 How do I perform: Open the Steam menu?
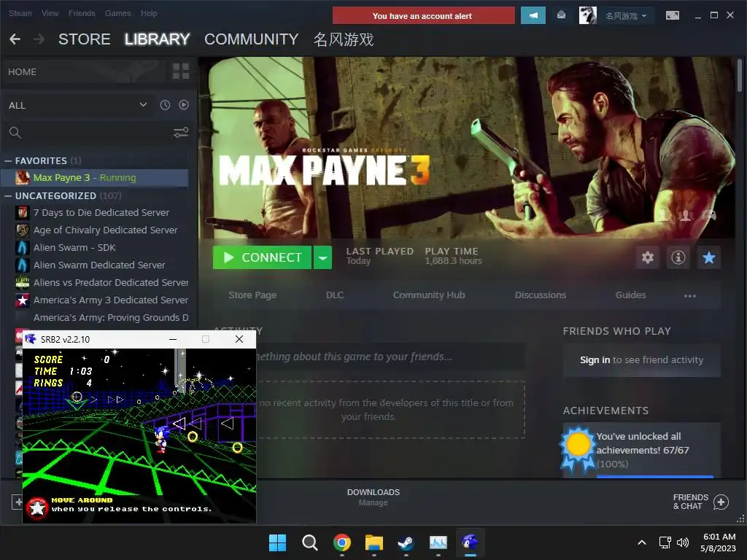tap(20, 13)
